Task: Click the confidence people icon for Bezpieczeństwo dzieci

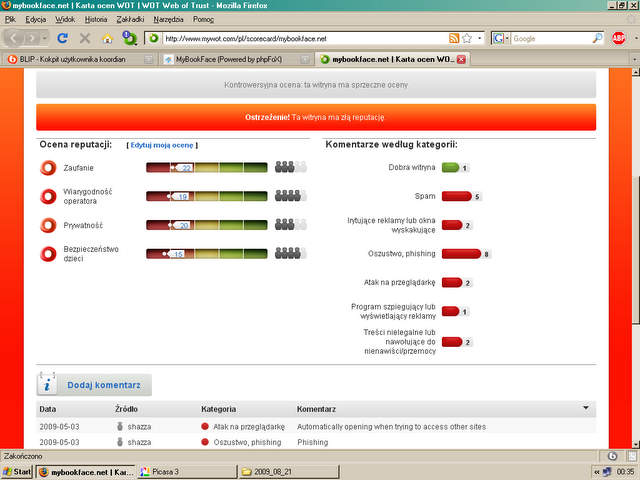Action: pyautogui.click(x=290, y=253)
